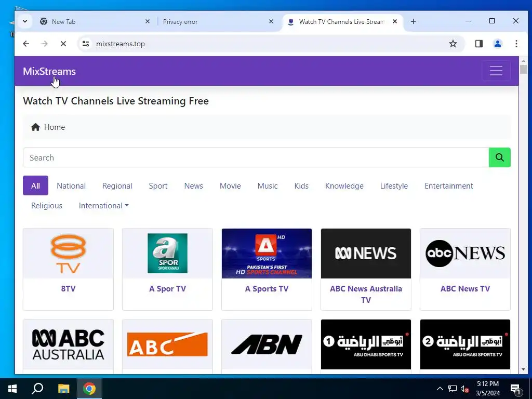Select the Lifestyle category
Screen dimensions: 532x399
[394, 185]
